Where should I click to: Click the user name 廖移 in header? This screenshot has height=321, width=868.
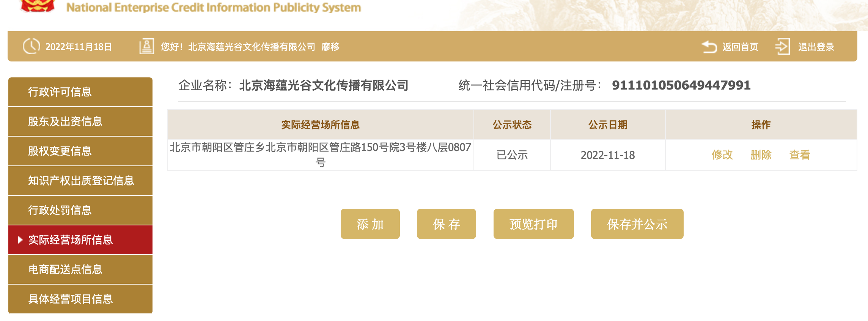(330, 47)
